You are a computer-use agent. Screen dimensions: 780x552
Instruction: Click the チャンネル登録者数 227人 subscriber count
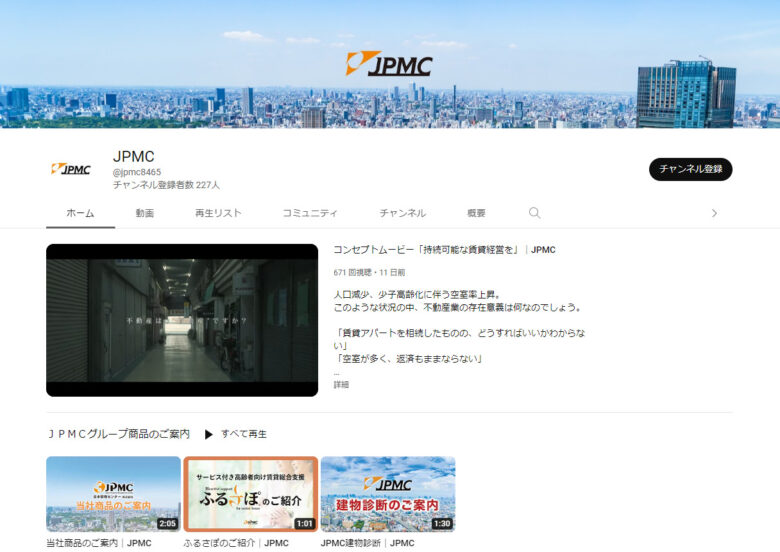click(166, 185)
